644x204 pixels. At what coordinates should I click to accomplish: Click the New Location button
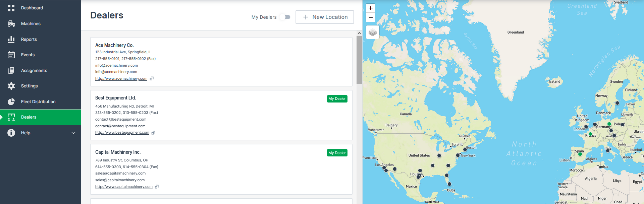(x=324, y=17)
